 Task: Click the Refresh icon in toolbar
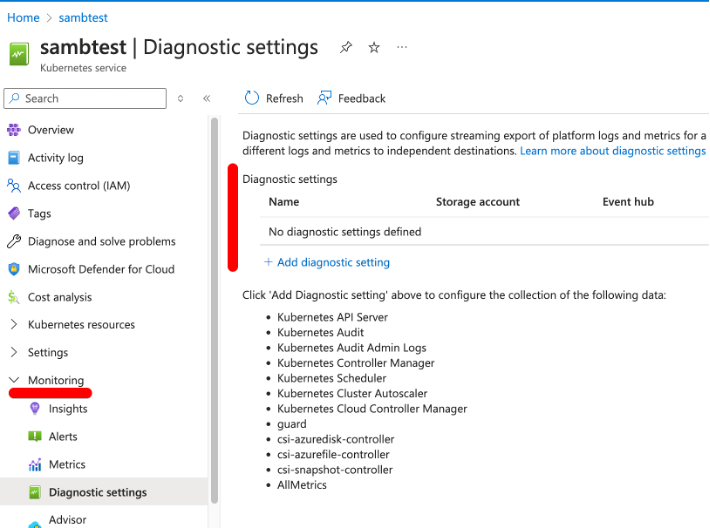pyautogui.click(x=252, y=98)
